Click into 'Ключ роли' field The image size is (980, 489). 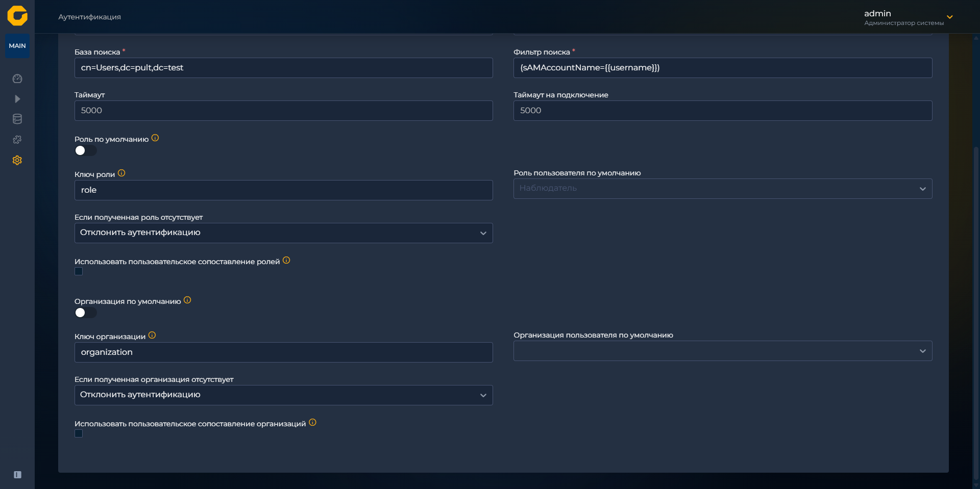point(283,190)
